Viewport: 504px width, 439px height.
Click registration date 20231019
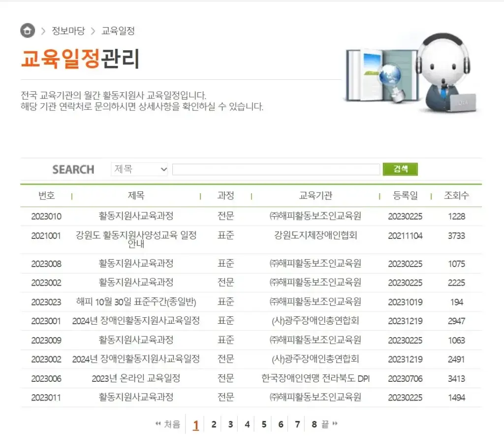tap(405, 302)
